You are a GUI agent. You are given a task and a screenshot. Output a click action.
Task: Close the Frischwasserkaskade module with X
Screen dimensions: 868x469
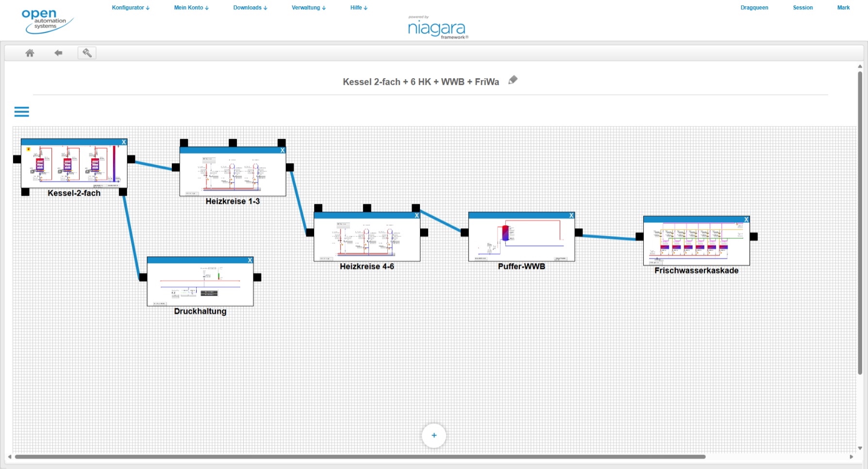(746, 219)
